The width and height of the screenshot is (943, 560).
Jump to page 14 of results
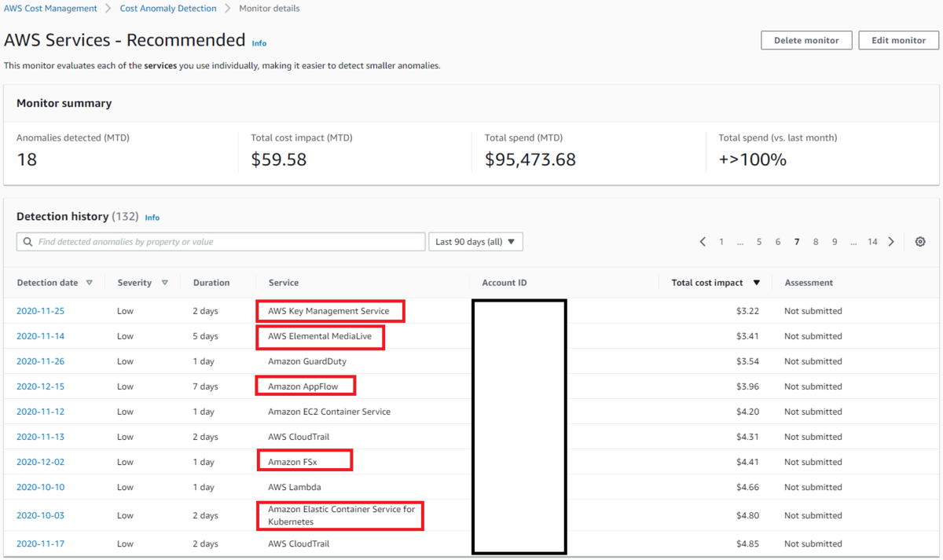(x=872, y=242)
